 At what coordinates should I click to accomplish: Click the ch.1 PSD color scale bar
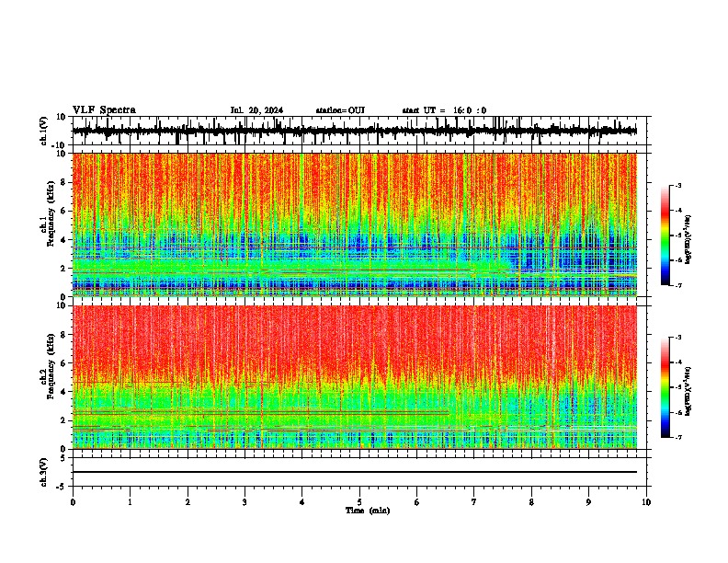pyautogui.click(x=665, y=236)
